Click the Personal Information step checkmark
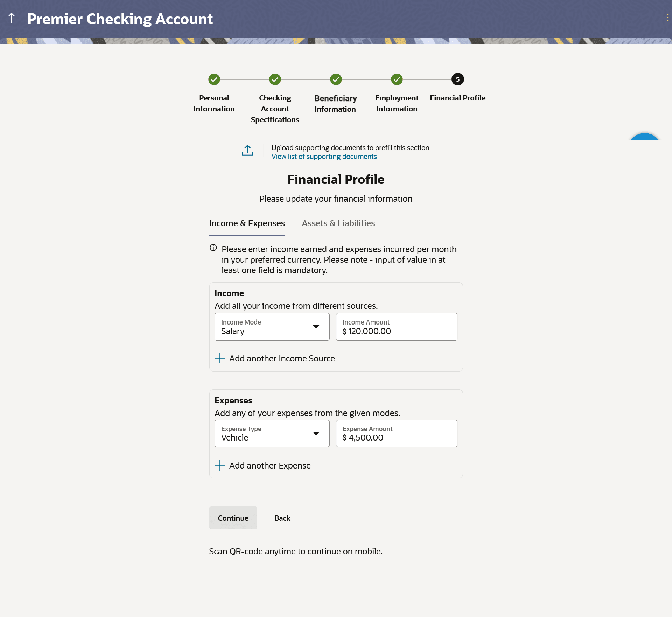The image size is (672, 617). (x=214, y=79)
